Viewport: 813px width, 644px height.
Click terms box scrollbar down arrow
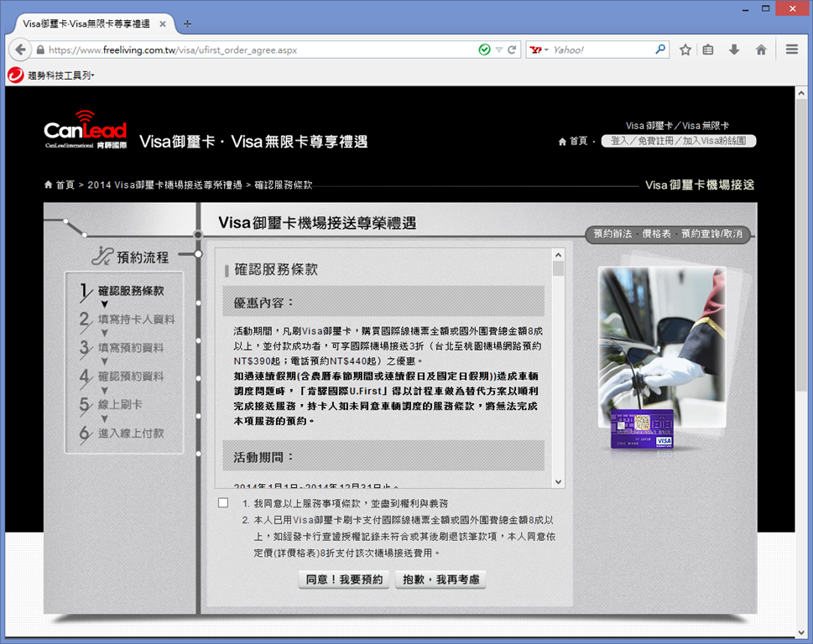(x=558, y=482)
